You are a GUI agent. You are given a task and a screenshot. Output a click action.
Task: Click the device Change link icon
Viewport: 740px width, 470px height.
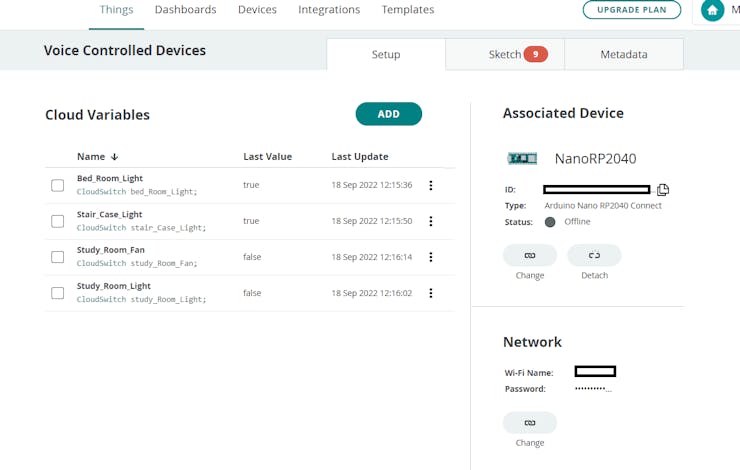coord(530,256)
